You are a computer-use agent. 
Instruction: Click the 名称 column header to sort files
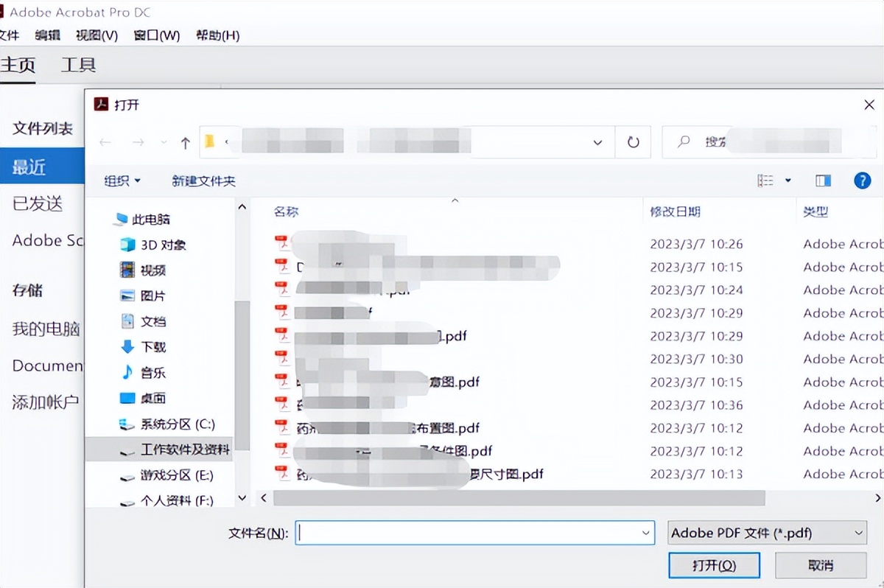point(285,211)
